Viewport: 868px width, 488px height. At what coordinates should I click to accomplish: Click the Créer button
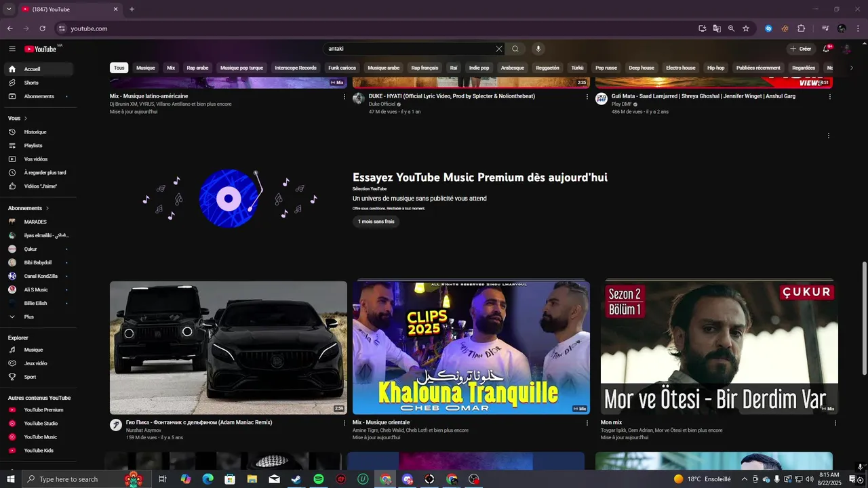tap(801, 49)
